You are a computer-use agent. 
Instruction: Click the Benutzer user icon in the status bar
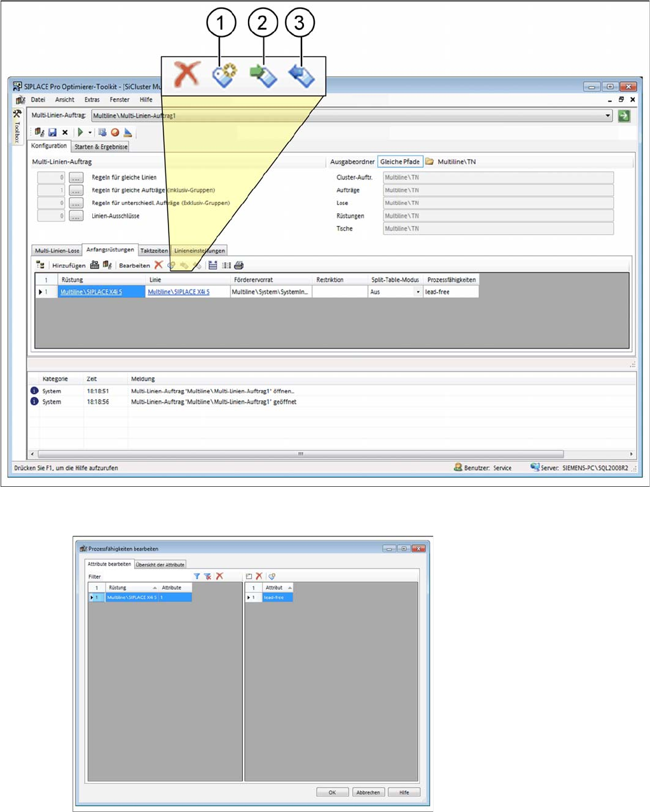click(458, 467)
